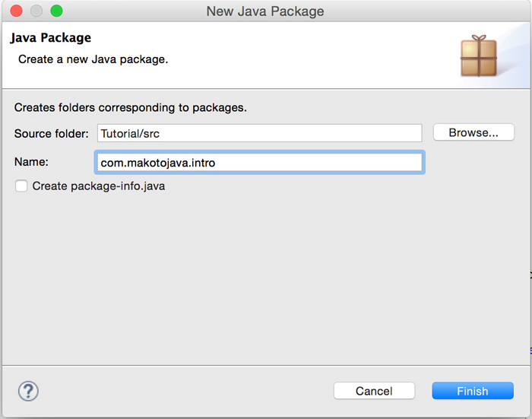Click the 'Create package-info.java' label text
532x419 pixels.
98,186
